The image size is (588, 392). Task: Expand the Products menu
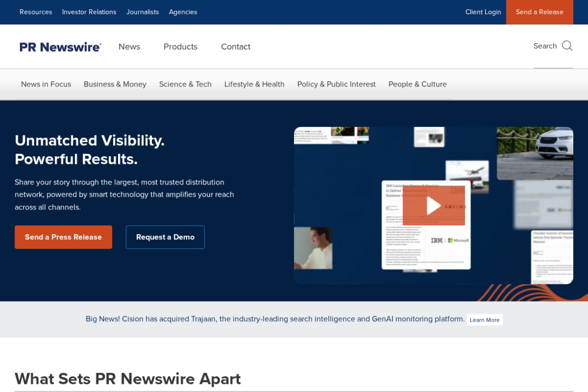click(x=180, y=47)
